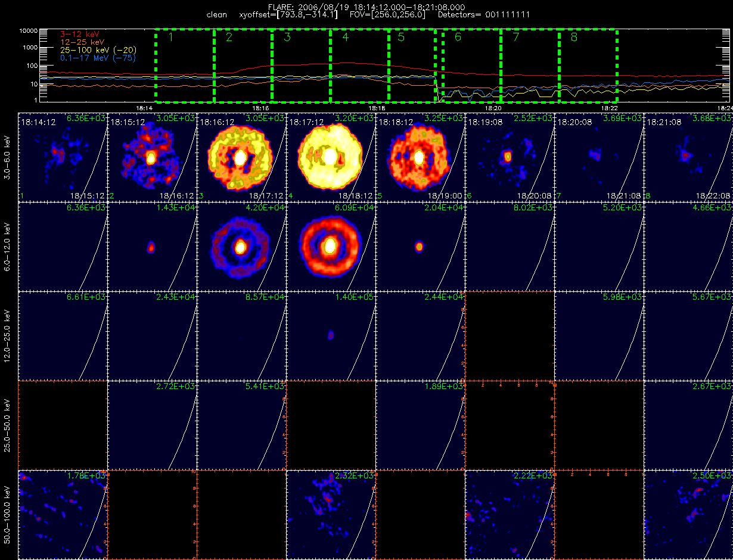Viewport: 733px width, 560px height.
Task: Open the 50.0-100.0 keV image labeled 2.22E+03
Action: pos(510,514)
